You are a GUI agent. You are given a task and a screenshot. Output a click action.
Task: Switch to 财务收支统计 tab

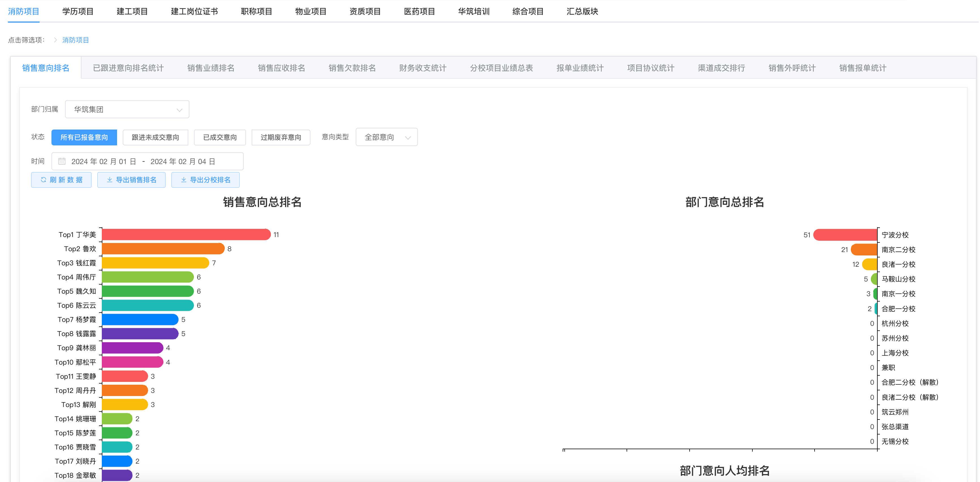(423, 68)
